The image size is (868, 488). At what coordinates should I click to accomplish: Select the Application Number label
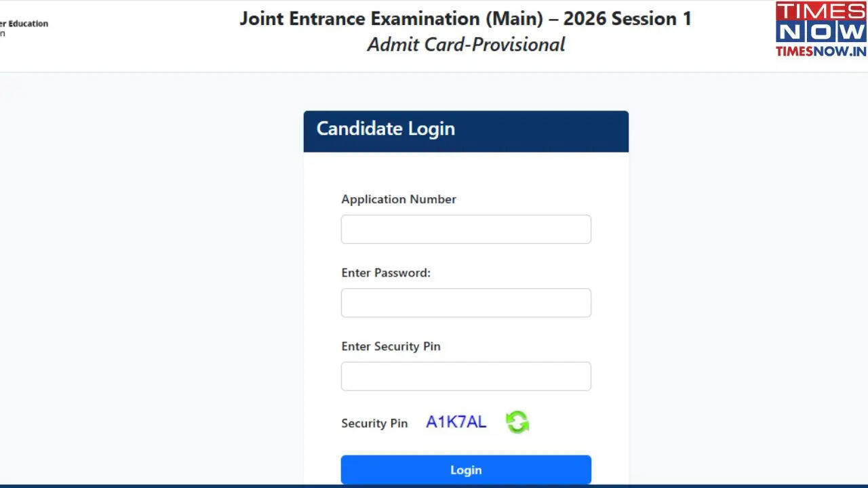[398, 199]
